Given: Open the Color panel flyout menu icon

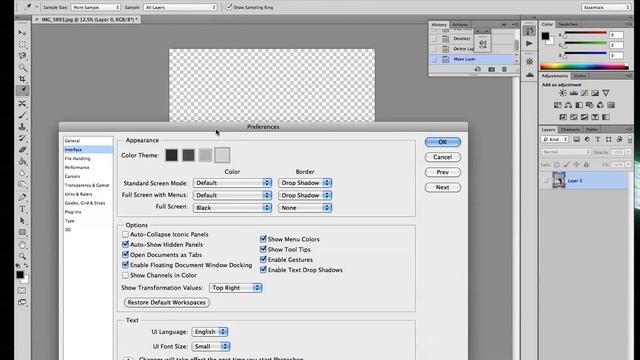Looking at the screenshot, I should (629, 24).
